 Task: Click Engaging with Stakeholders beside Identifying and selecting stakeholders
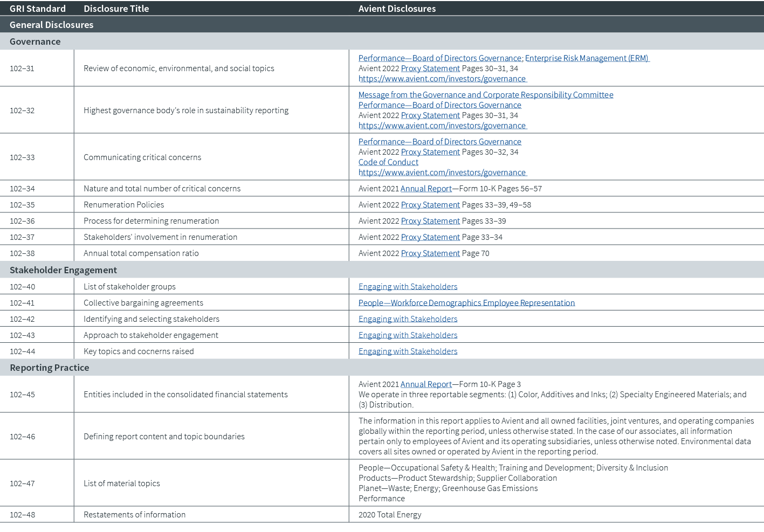tap(408, 319)
